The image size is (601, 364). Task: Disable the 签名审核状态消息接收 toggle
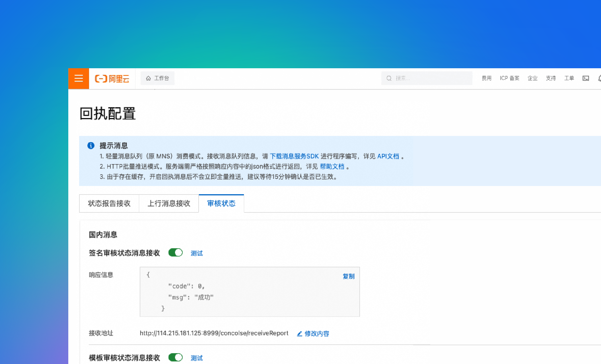coord(175,253)
